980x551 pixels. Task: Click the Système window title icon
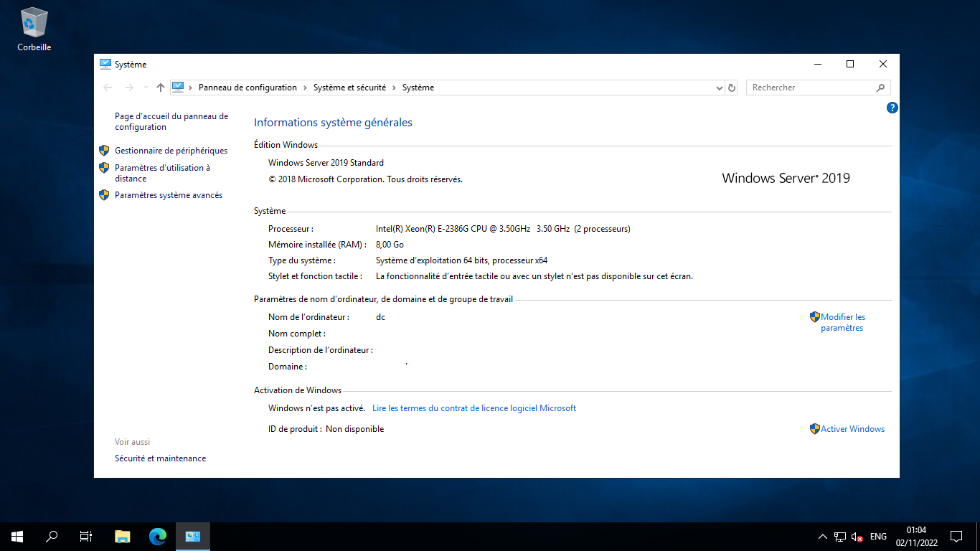105,64
